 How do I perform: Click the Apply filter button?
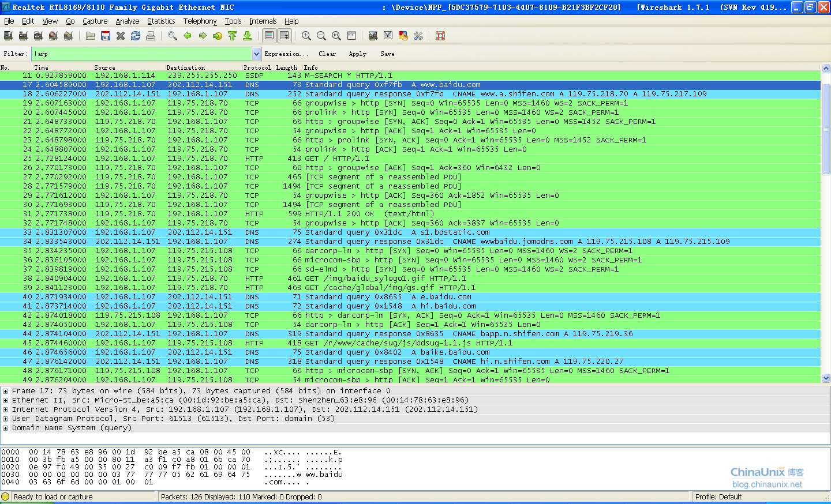tap(357, 54)
